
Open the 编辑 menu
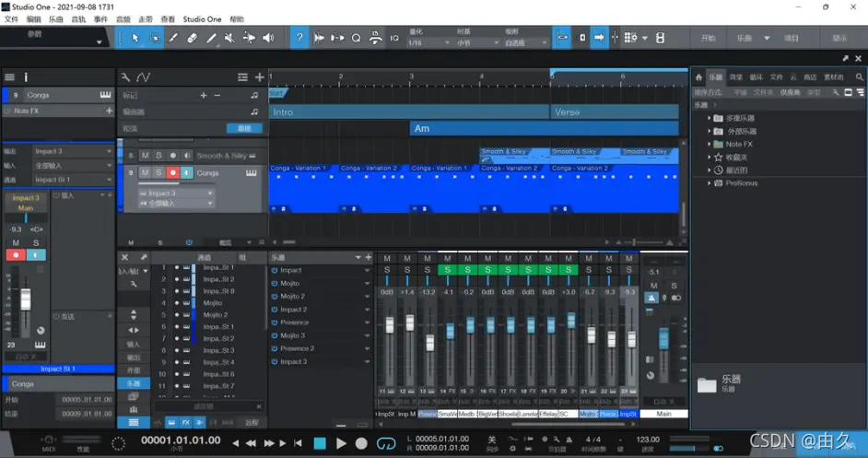[34, 18]
